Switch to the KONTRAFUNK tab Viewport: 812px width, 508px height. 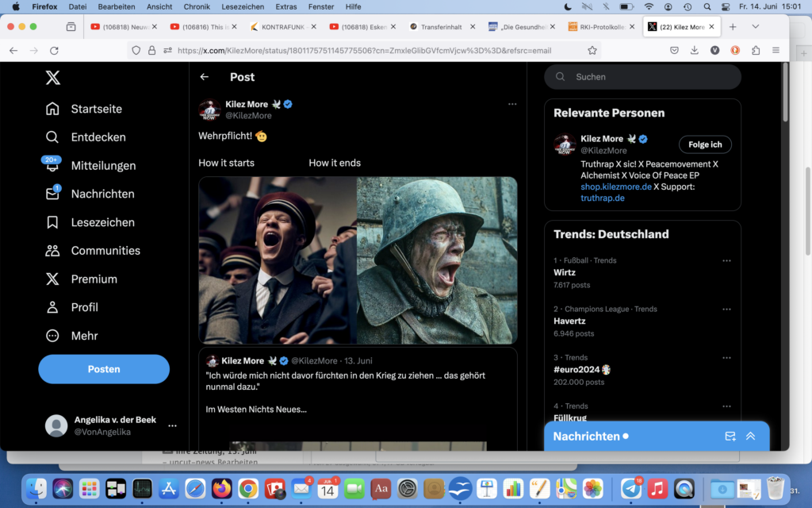(x=282, y=26)
